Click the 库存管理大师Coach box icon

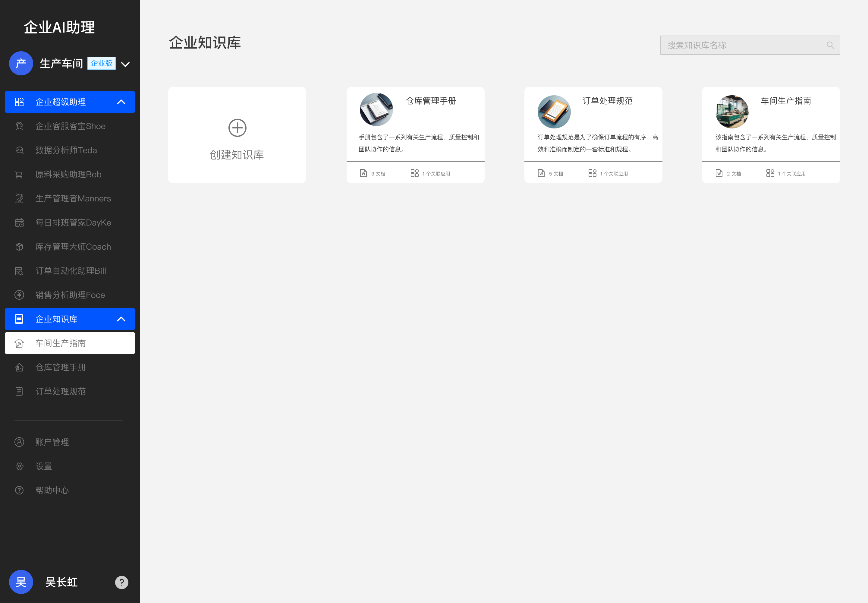coord(19,247)
